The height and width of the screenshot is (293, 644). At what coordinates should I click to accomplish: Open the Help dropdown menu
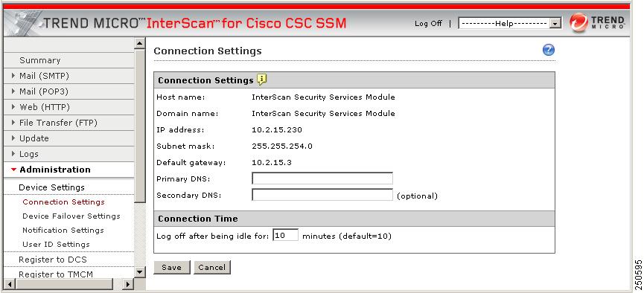click(x=510, y=23)
